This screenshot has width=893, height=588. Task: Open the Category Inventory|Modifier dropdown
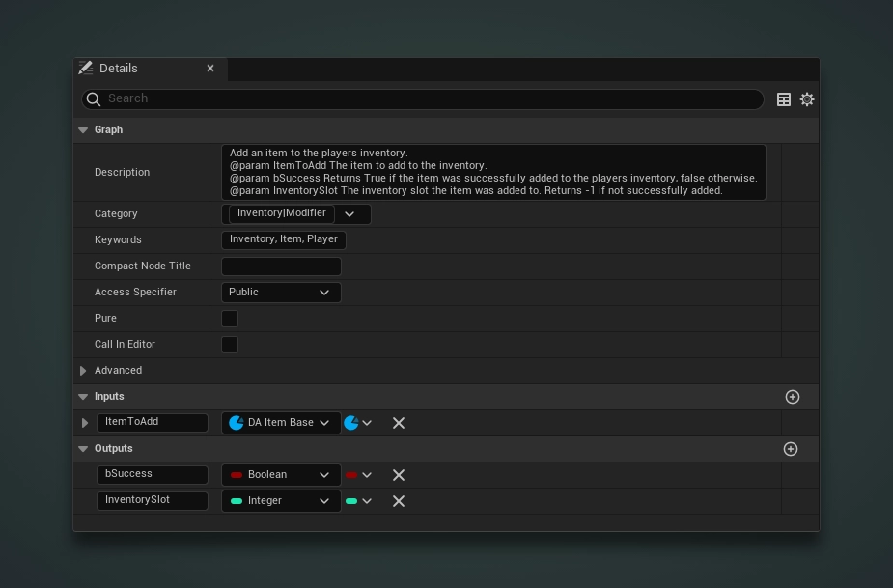(349, 214)
